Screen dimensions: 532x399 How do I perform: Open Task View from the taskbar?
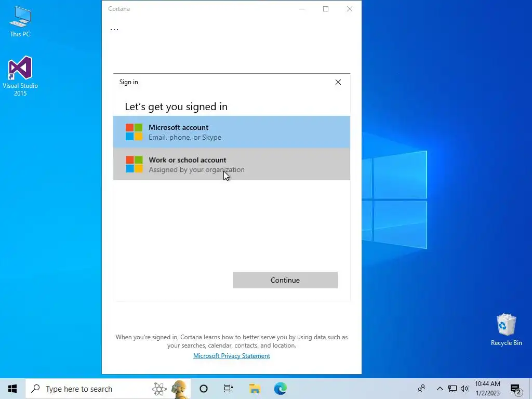[x=229, y=389]
